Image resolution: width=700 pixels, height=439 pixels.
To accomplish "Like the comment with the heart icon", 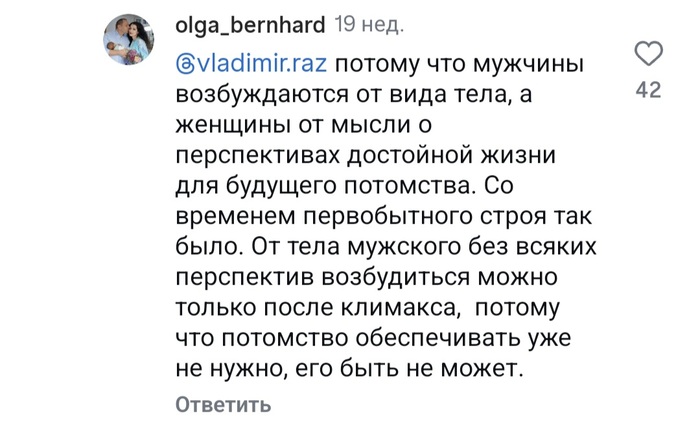I will tap(648, 53).
